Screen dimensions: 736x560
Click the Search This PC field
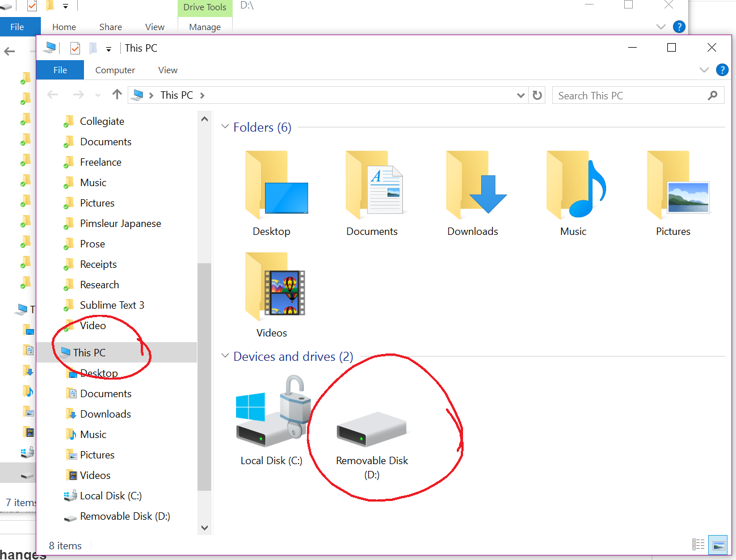(x=630, y=95)
